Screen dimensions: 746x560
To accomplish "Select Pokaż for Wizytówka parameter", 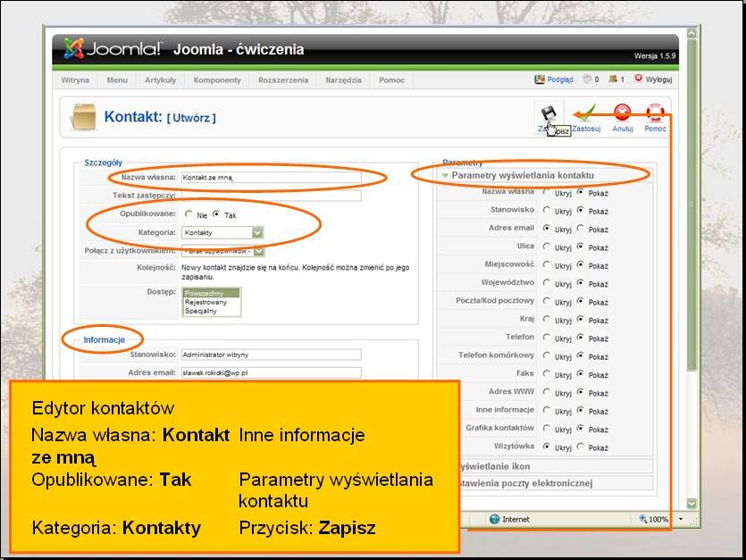I will point(581,447).
